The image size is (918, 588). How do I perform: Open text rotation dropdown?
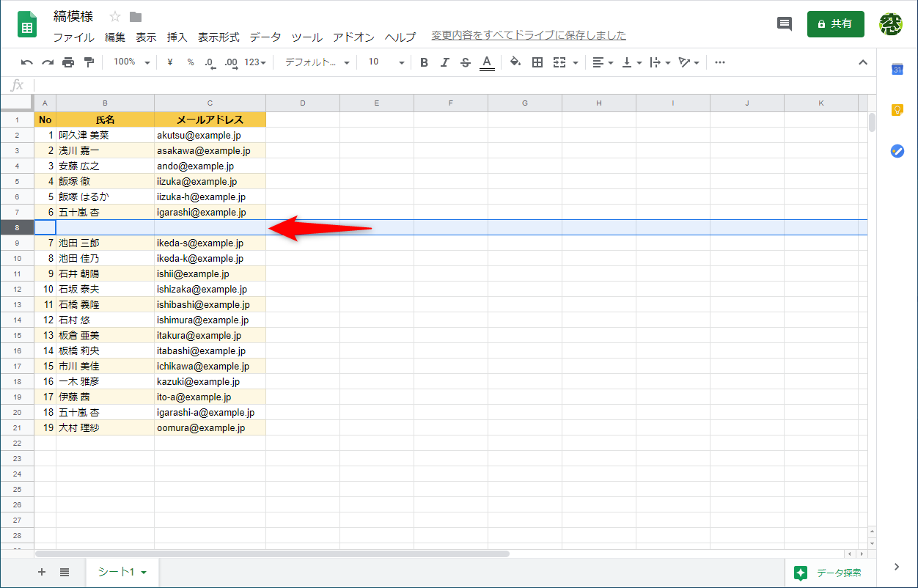pyautogui.click(x=688, y=62)
